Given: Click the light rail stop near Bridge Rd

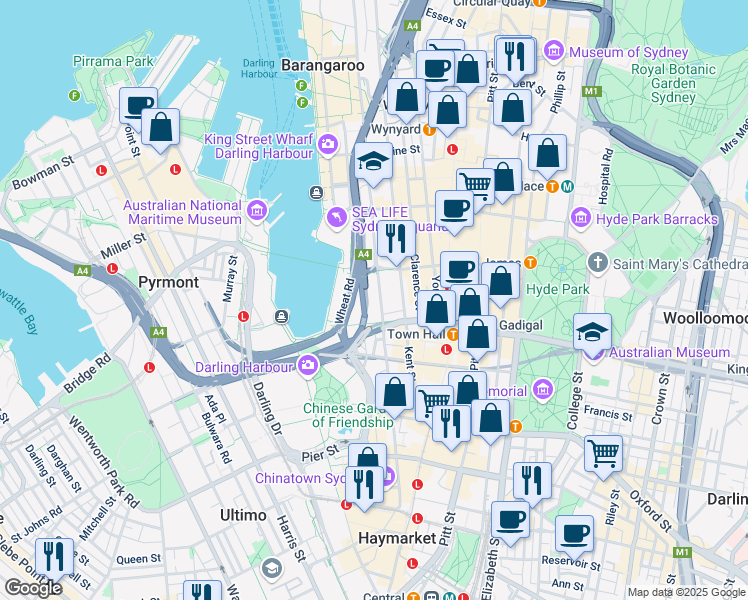Looking at the screenshot, I should [149, 367].
